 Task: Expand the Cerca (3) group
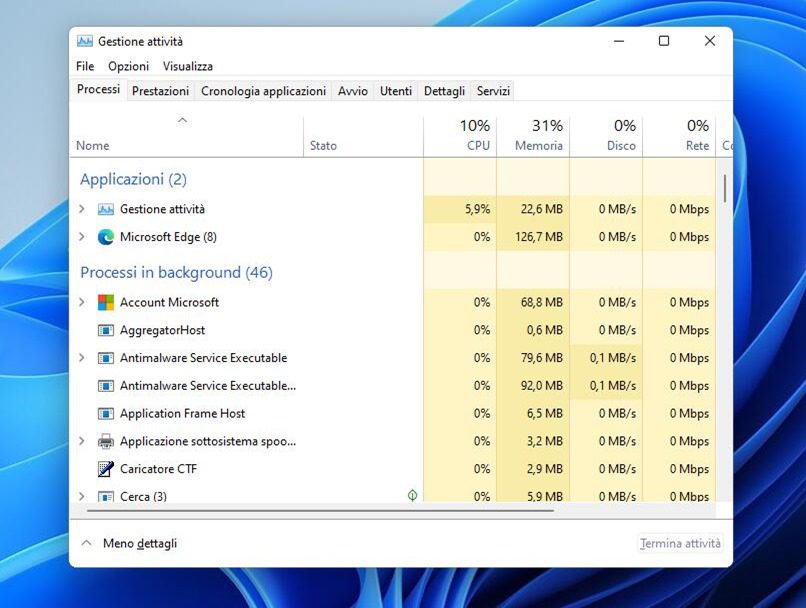point(82,496)
